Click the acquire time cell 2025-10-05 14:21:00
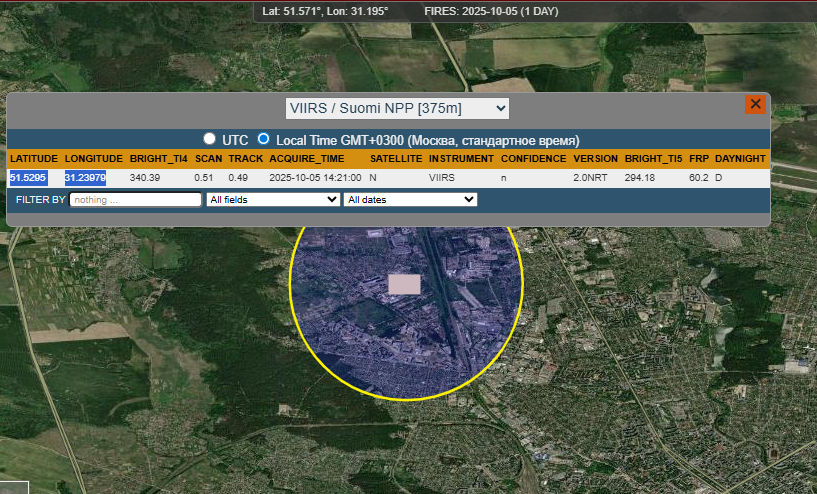Viewport: 817px width, 494px height. pyautogui.click(x=315, y=178)
